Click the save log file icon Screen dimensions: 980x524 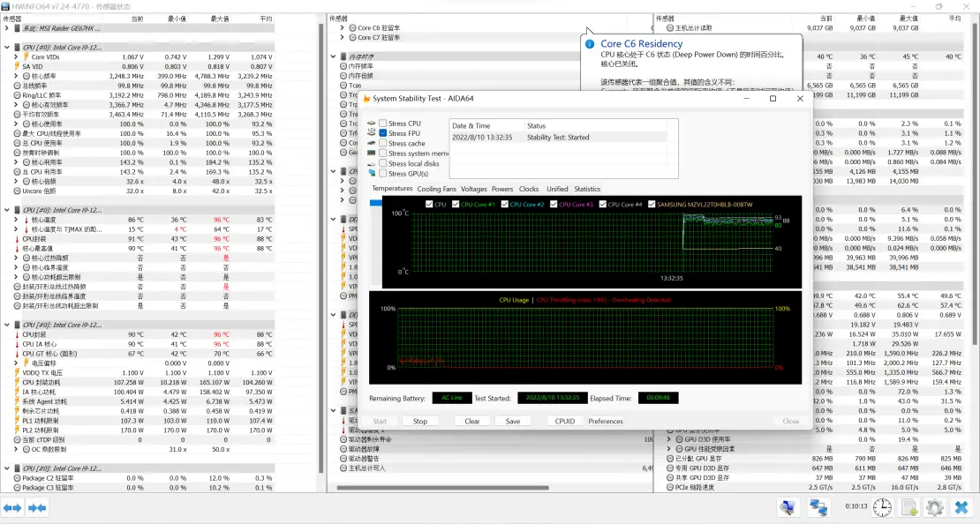(x=909, y=507)
